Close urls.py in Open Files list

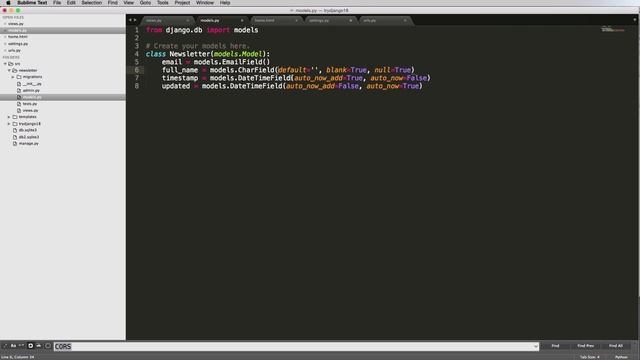5,51
